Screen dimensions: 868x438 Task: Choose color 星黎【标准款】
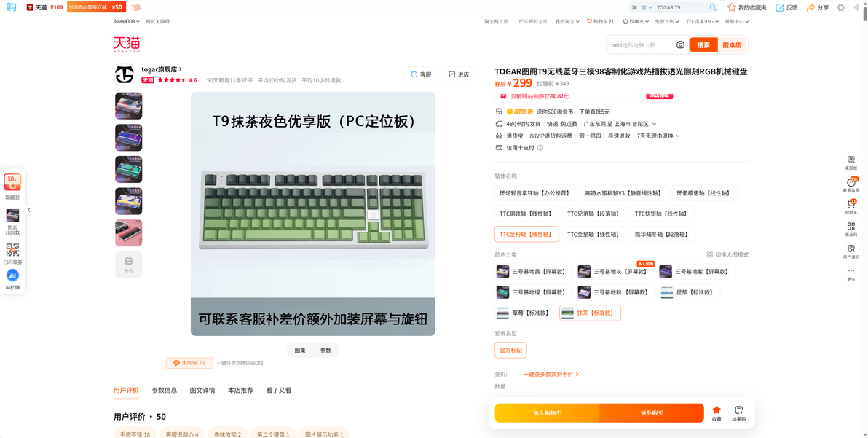pos(689,292)
